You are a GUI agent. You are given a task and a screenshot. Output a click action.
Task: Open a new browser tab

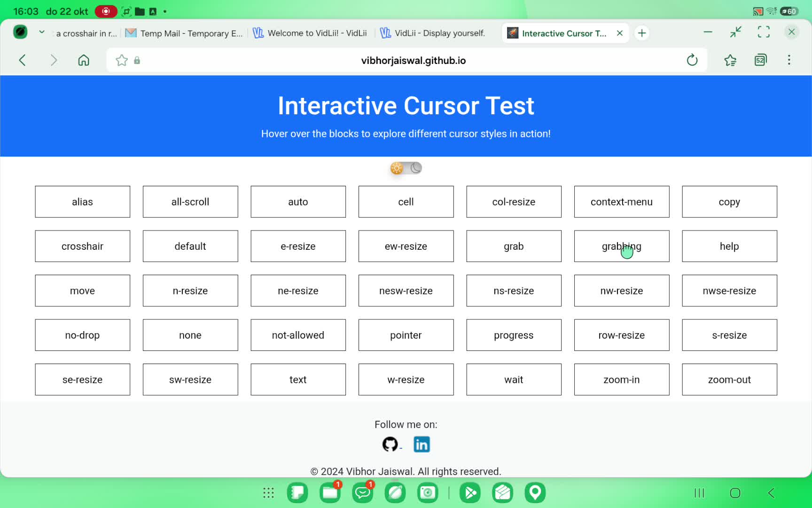(x=642, y=33)
